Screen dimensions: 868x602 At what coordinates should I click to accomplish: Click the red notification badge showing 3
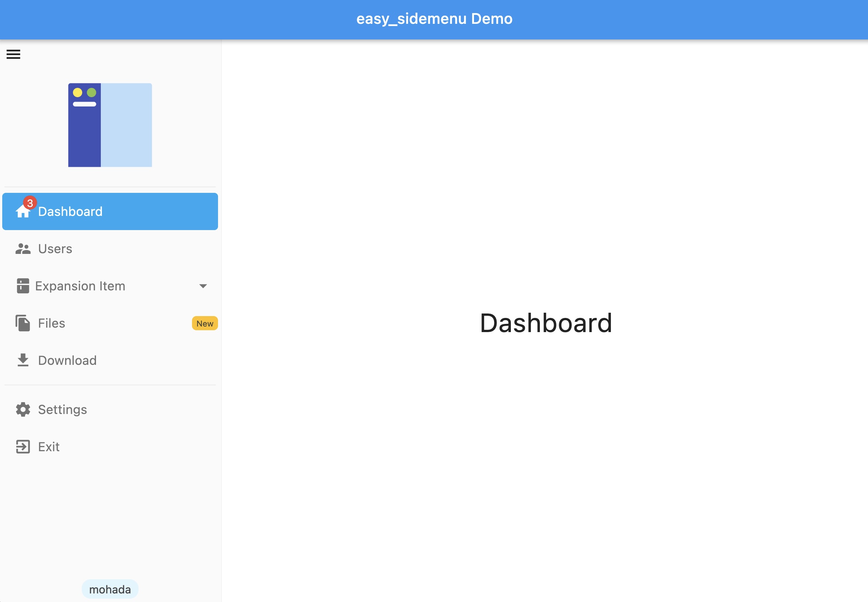point(30,203)
